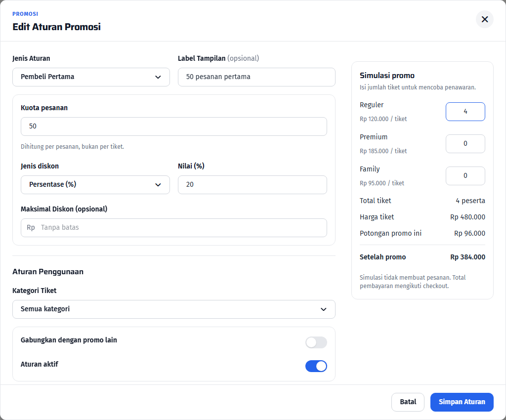Open the Jenis Aturan dropdown

91,77
